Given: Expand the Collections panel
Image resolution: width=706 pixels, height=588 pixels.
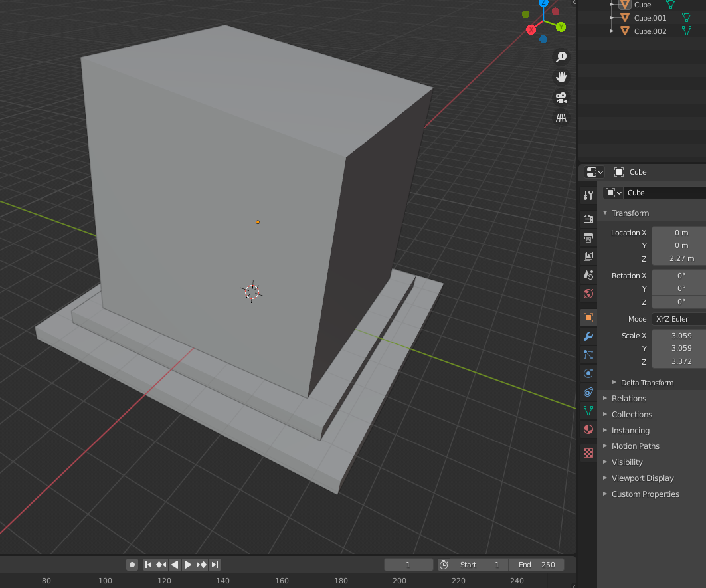Looking at the screenshot, I should pyautogui.click(x=605, y=414).
